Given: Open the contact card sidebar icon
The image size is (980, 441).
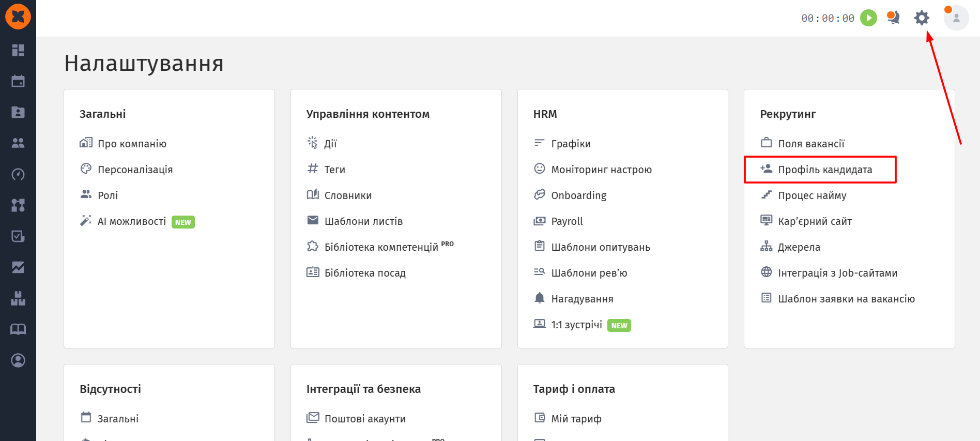Looking at the screenshot, I should tap(18, 112).
